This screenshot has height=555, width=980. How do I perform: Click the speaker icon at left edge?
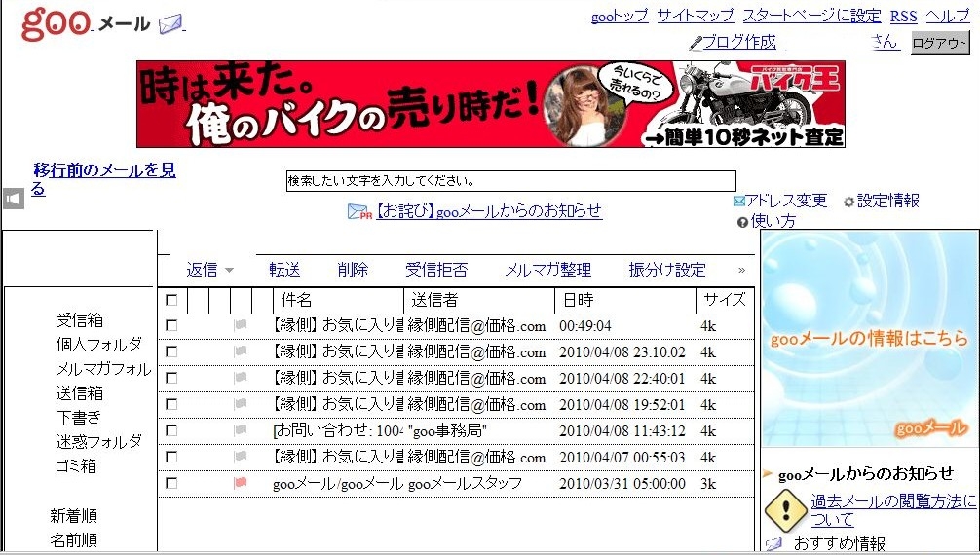[x=13, y=199]
